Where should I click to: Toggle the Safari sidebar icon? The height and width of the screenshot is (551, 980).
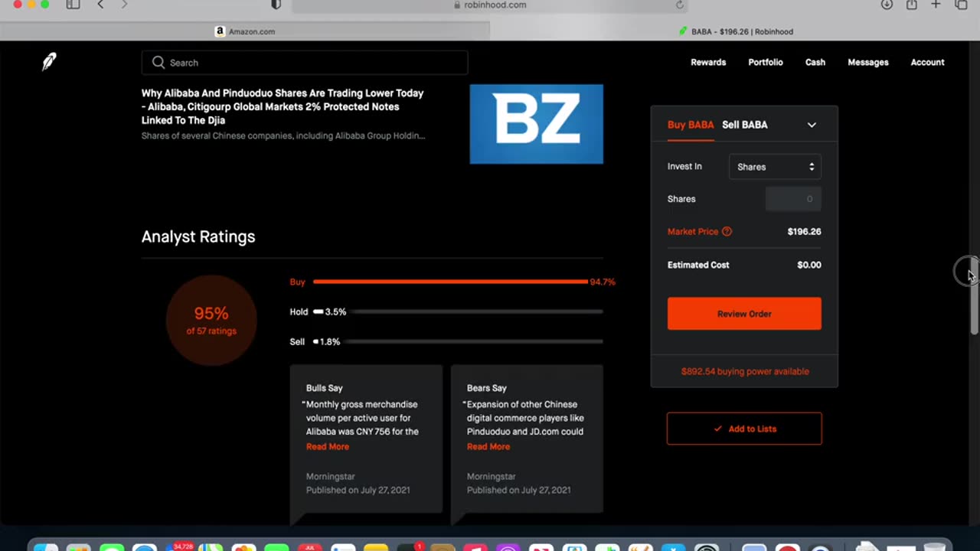click(x=73, y=5)
